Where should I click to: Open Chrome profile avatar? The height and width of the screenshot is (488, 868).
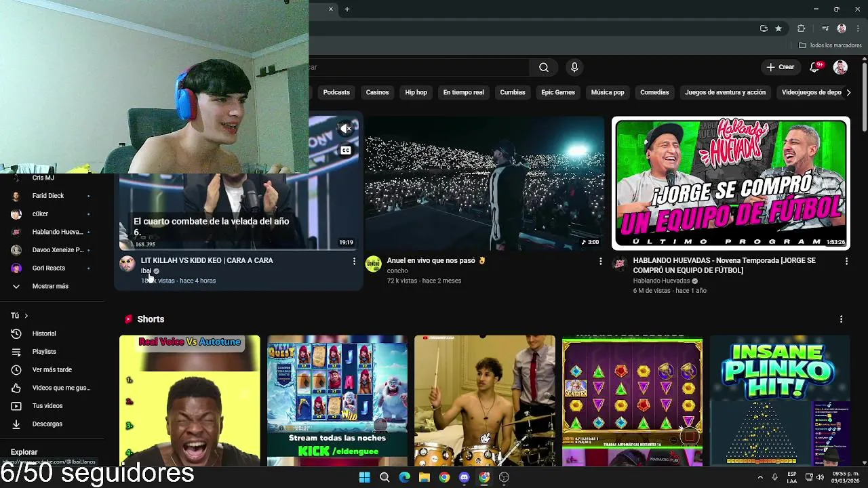tap(842, 28)
